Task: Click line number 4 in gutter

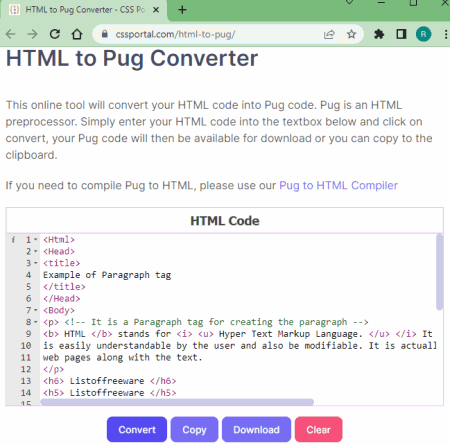Action: [28, 275]
